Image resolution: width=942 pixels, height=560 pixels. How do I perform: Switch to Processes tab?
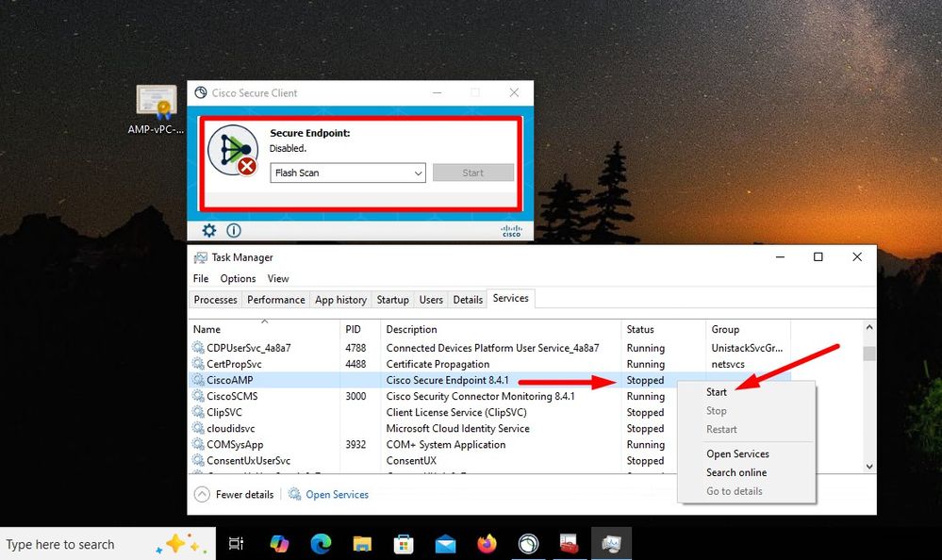(215, 300)
